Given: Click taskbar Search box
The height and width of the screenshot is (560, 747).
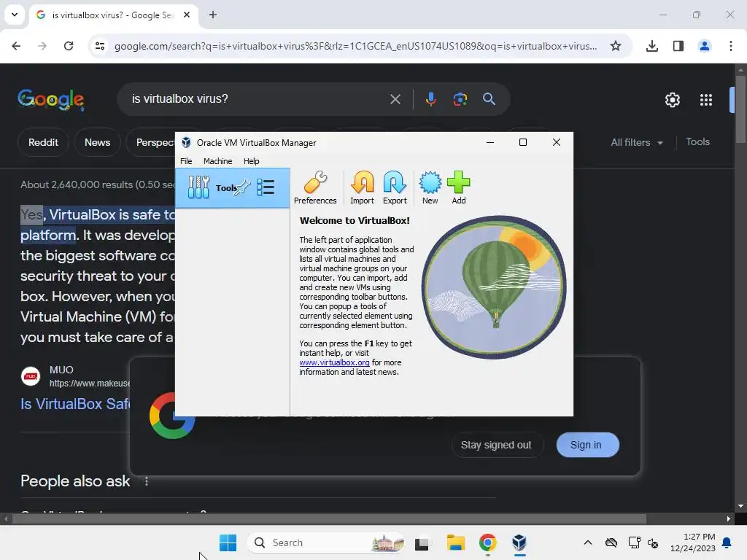Looking at the screenshot, I should point(326,542).
